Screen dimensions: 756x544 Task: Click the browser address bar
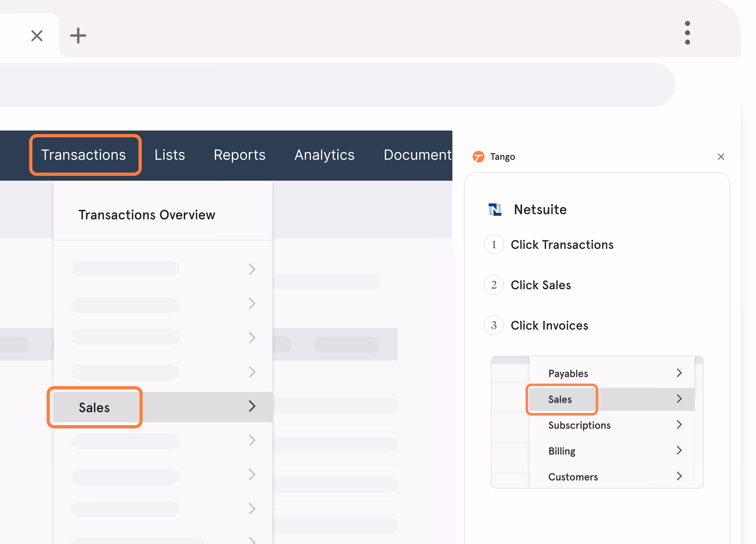point(333,85)
